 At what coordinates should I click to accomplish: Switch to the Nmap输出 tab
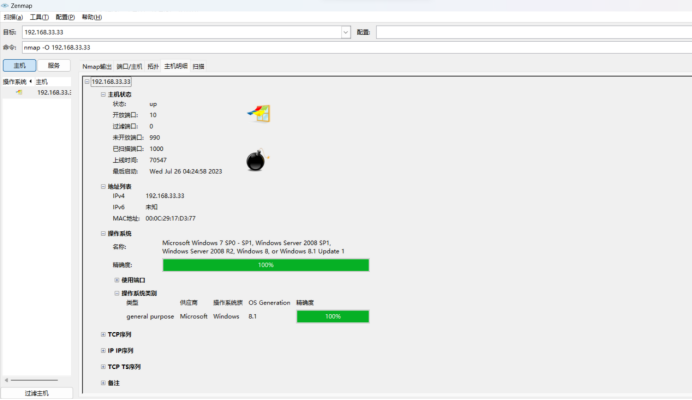pyautogui.click(x=97, y=66)
